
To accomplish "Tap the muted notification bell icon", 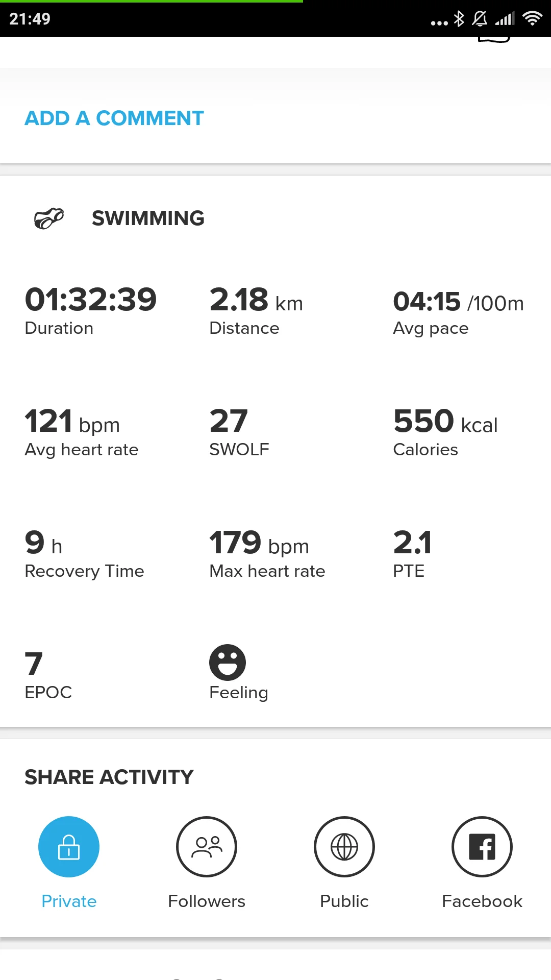I will (x=480, y=19).
